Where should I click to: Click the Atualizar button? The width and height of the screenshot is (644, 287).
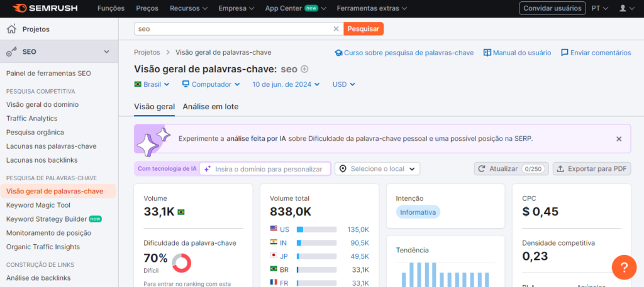pyautogui.click(x=511, y=168)
